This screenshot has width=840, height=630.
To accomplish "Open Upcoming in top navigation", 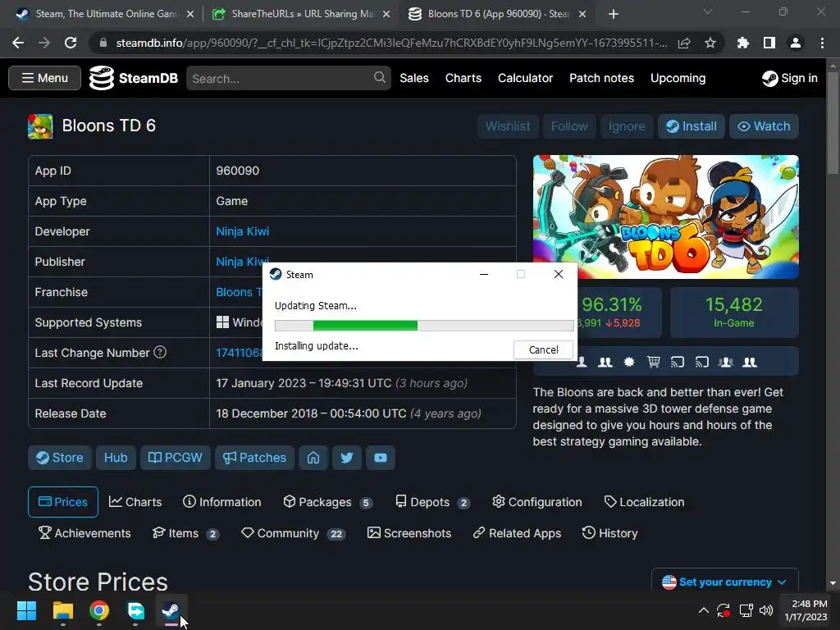I will click(678, 78).
